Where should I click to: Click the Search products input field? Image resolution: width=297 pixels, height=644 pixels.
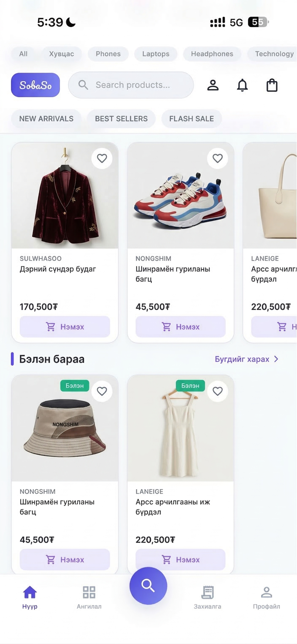point(132,85)
